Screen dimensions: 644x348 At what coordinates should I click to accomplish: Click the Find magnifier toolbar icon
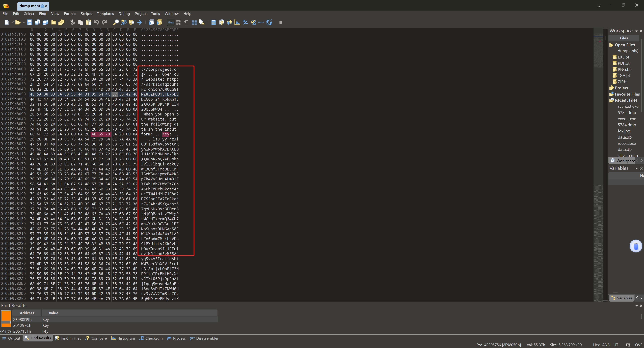[116, 22]
